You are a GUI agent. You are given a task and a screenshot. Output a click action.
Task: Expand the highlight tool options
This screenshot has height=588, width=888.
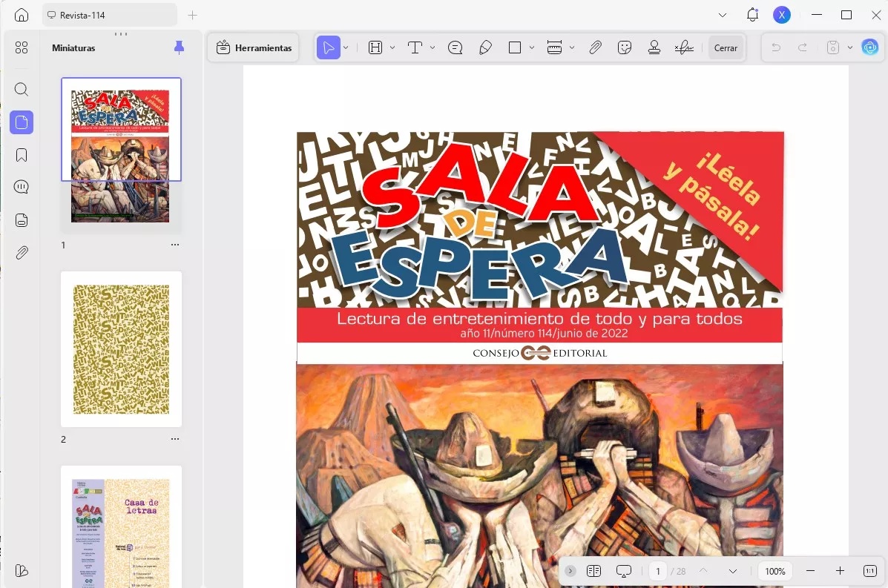(392, 48)
